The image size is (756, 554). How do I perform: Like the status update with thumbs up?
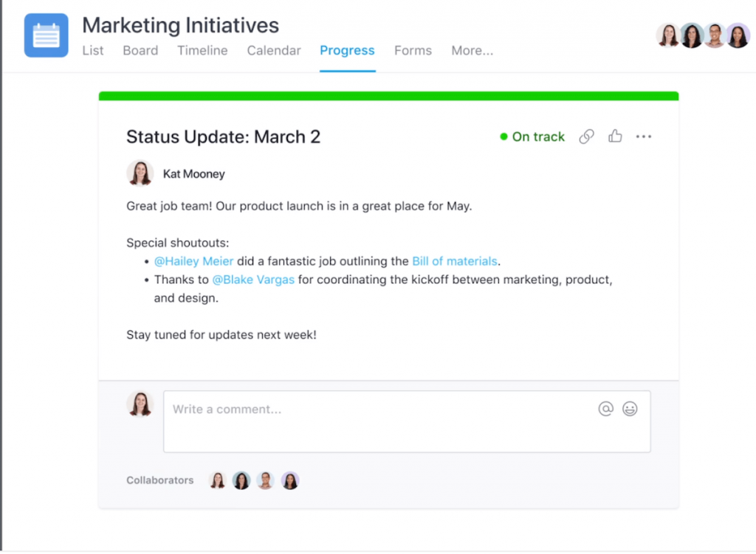(x=615, y=136)
